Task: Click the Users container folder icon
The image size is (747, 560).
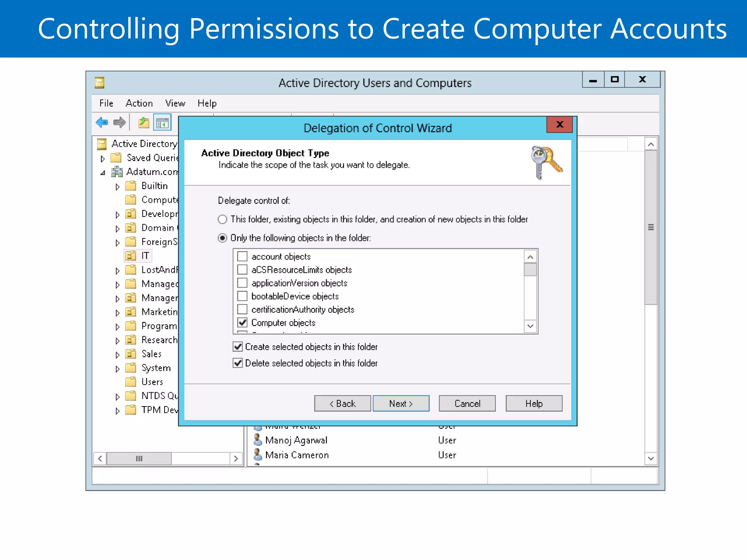Action: (x=131, y=382)
